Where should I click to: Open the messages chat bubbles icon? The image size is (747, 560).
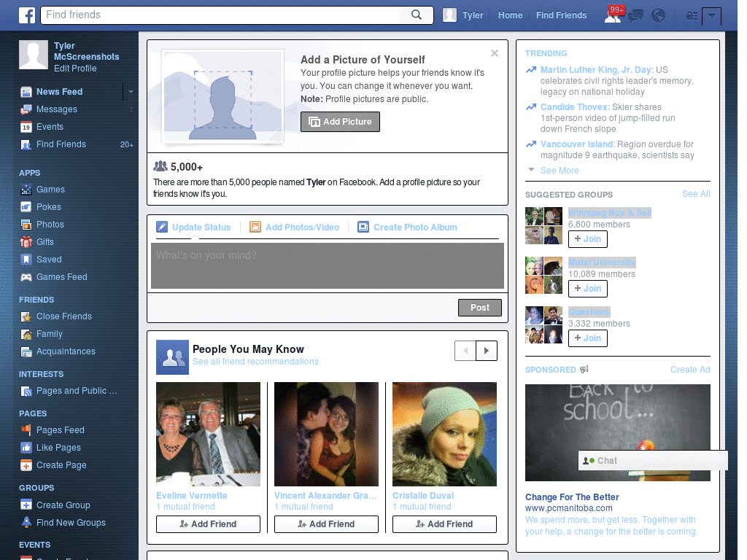(x=635, y=16)
